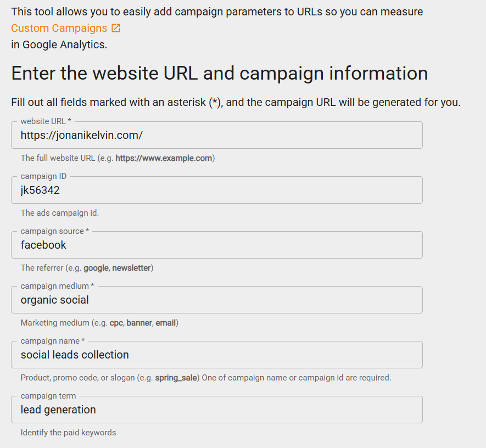Click 'social leads collection' text
486x448 pixels.
coord(74,355)
